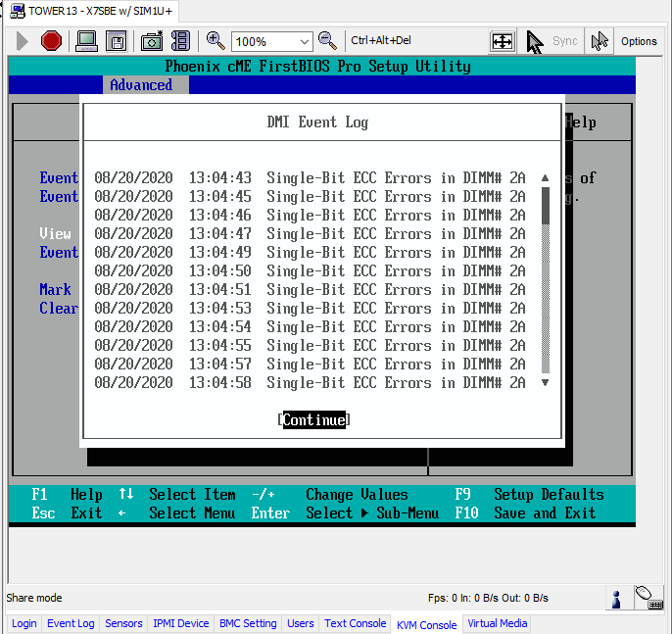672x634 pixels.
Task: Click the zoom in magnifier icon
Action: point(216,41)
